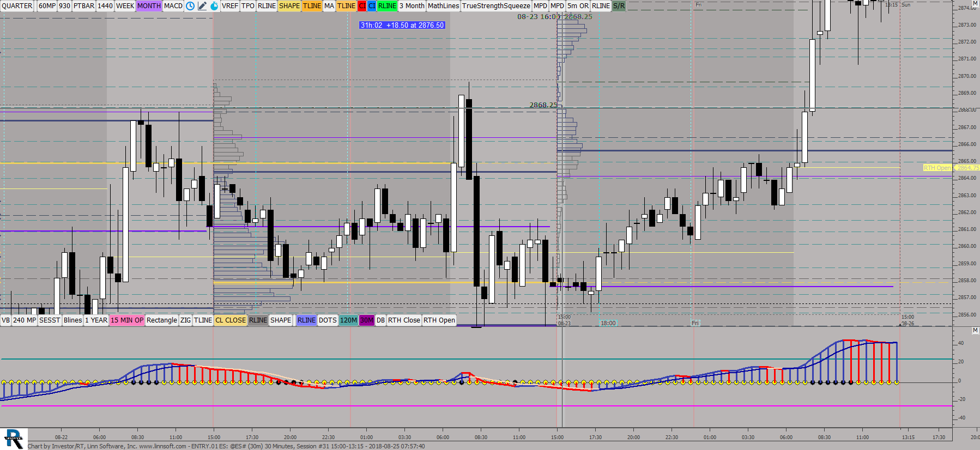Click the 2870.00 level on price scale
The image size is (980, 450).
(x=967, y=76)
